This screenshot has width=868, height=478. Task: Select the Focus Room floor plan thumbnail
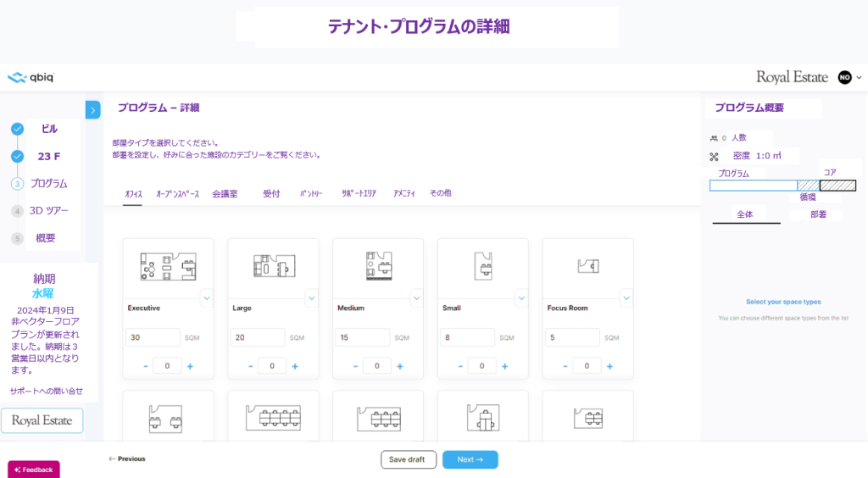point(588,266)
